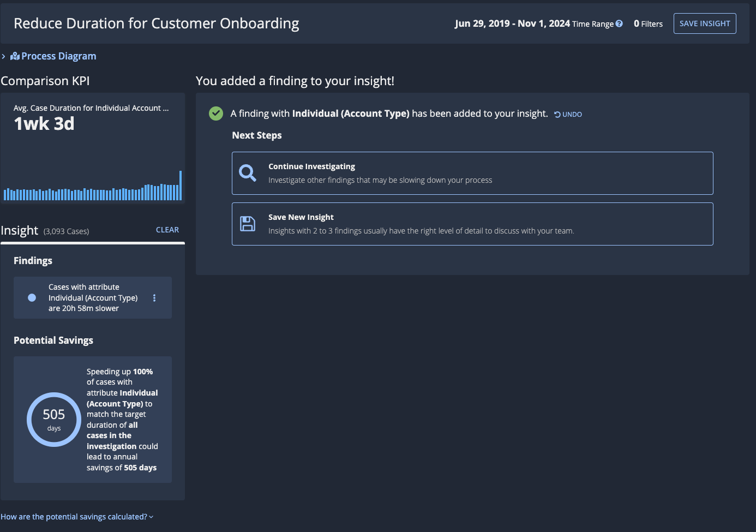Select the Individual (Account Type) finding card
Image resolution: width=756 pixels, height=532 pixels.
[93, 297]
